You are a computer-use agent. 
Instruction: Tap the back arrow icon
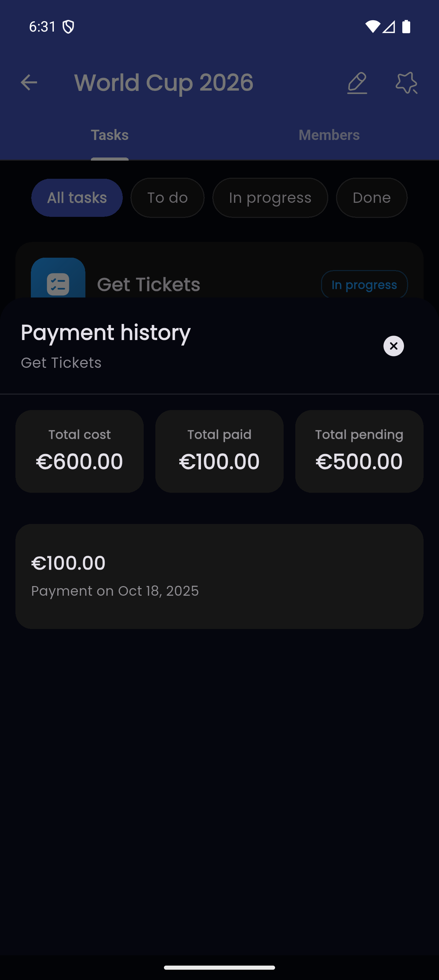point(29,83)
